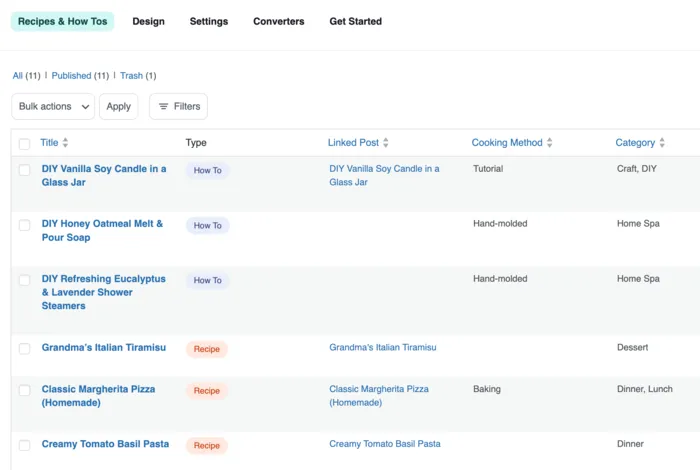Click Recipe badge for Tomato Basil Pasta

pos(207,445)
